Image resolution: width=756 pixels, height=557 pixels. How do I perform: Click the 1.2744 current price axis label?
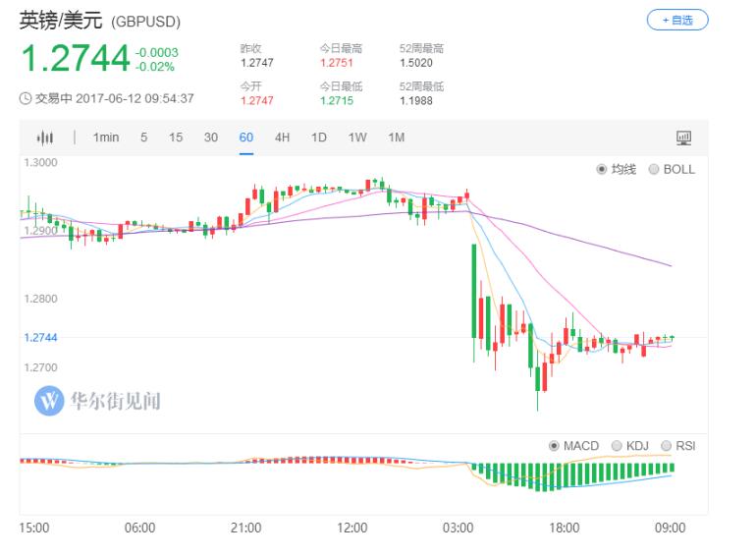[x=40, y=337]
